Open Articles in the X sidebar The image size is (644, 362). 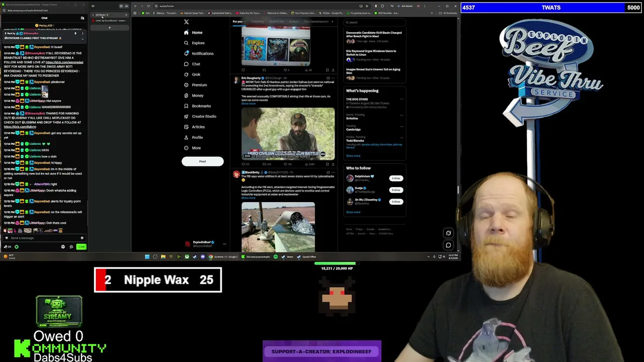tap(195, 127)
